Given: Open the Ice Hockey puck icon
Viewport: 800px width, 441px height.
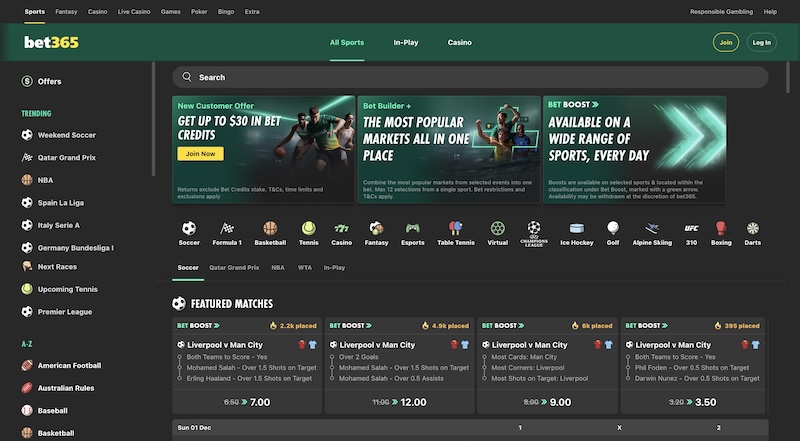Looking at the screenshot, I should [577, 228].
